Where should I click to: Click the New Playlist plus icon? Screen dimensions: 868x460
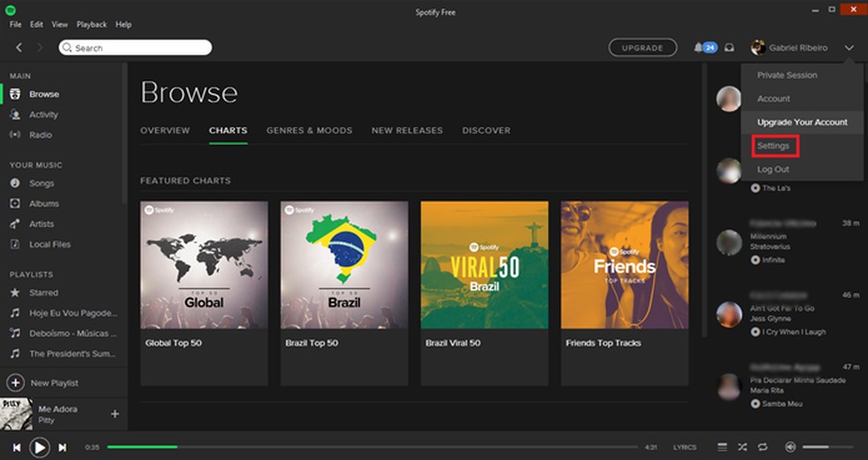16,382
